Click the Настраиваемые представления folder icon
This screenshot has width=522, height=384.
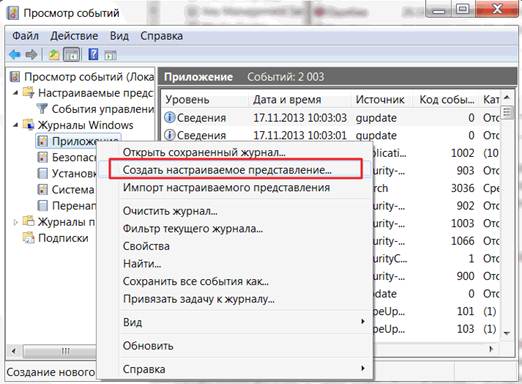(x=29, y=92)
